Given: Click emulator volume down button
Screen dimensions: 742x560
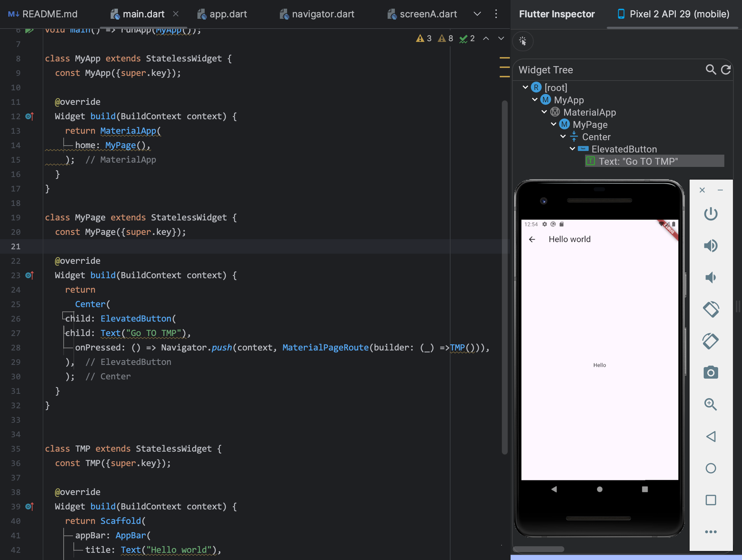Looking at the screenshot, I should tap(711, 277).
